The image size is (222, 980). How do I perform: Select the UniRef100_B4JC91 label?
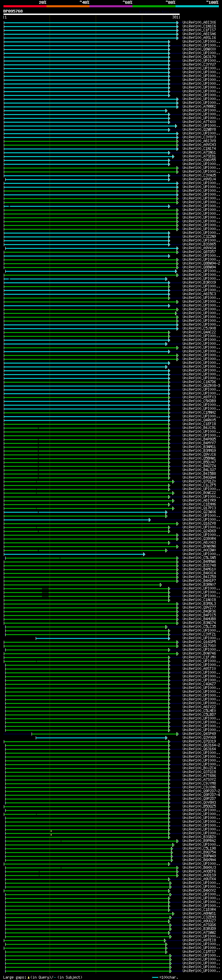tap(199, 428)
